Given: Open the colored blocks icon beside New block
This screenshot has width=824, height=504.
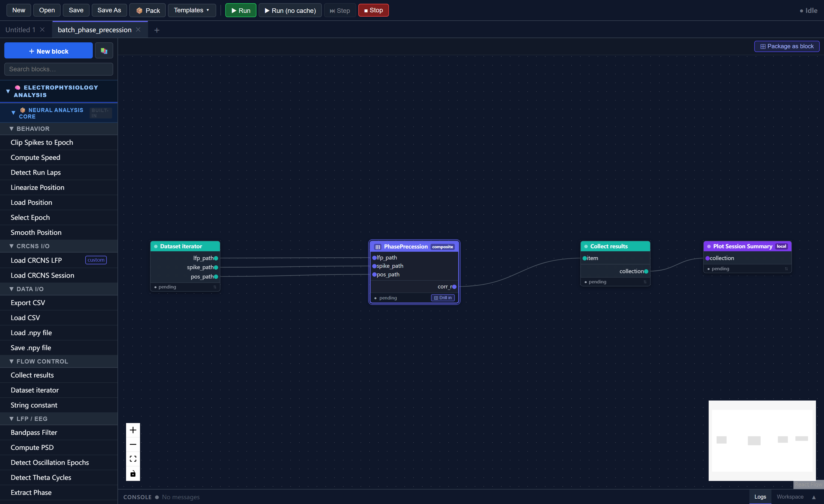Looking at the screenshot, I should click(x=104, y=51).
